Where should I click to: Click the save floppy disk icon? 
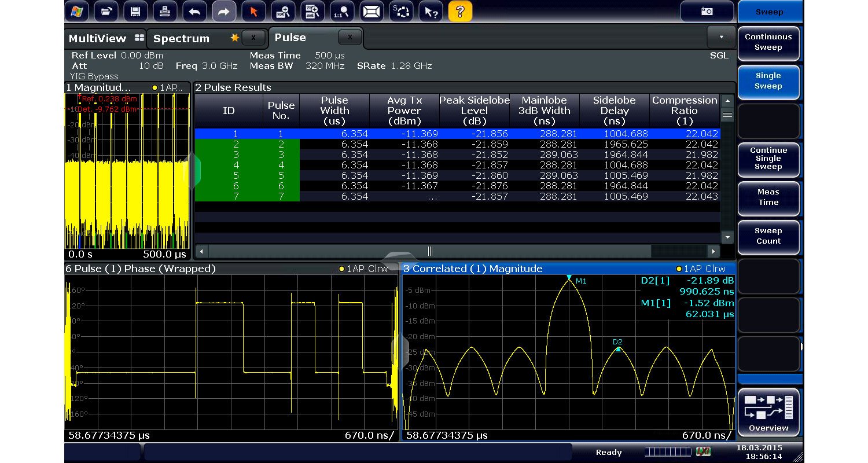(135, 11)
